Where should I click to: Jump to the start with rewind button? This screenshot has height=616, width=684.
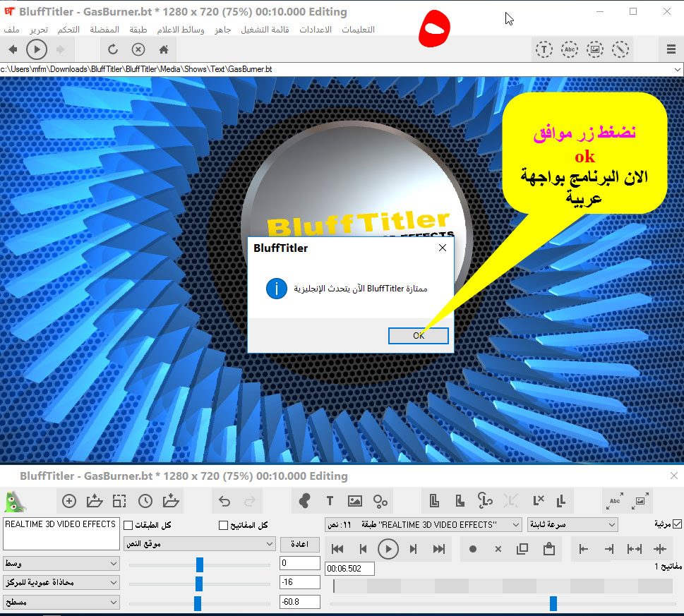(x=337, y=549)
